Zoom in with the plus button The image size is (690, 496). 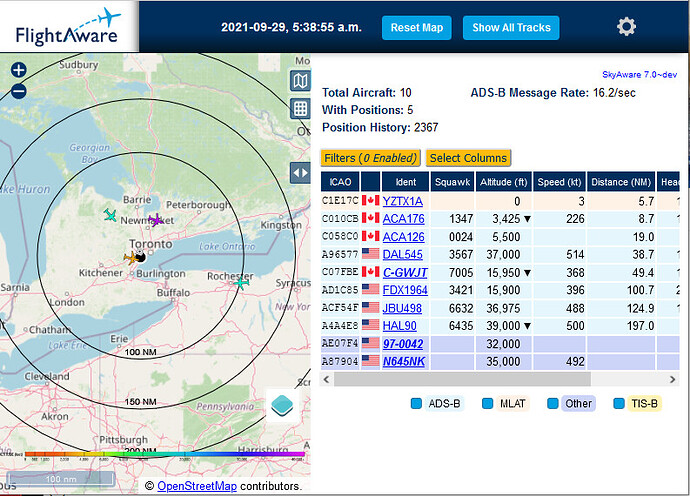[18, 70]
